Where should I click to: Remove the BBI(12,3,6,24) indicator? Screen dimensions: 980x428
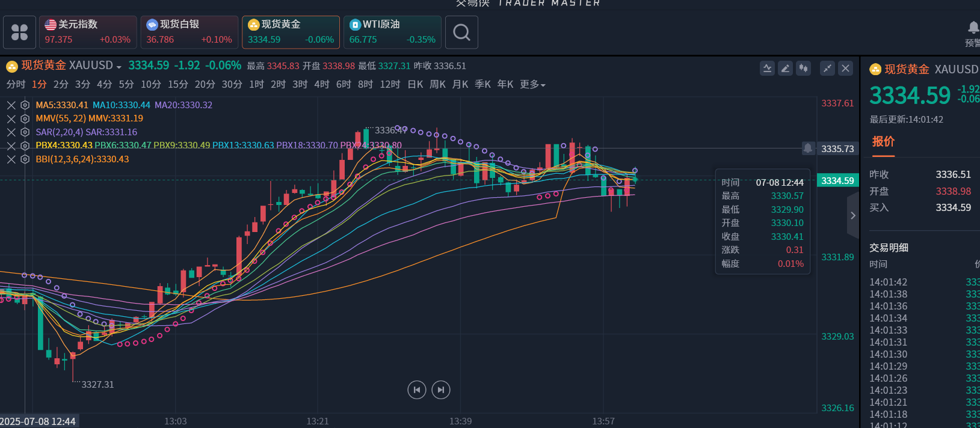pyautogui.click(x=11, y=159)
